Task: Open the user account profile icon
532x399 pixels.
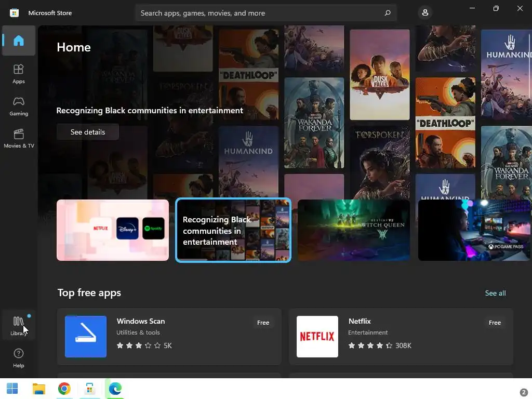Action: pos(425,13)
